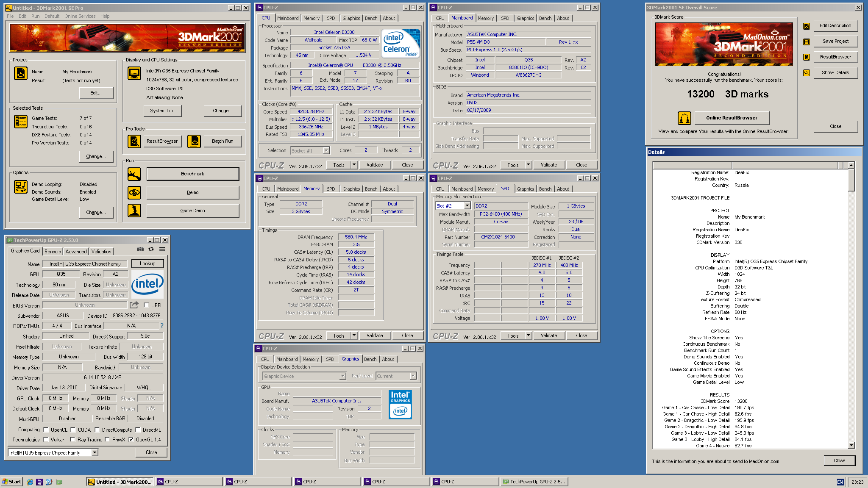
Task: Select the TechPowerUp GPU-Z taskbar button
Action: (x=534, y=482)
